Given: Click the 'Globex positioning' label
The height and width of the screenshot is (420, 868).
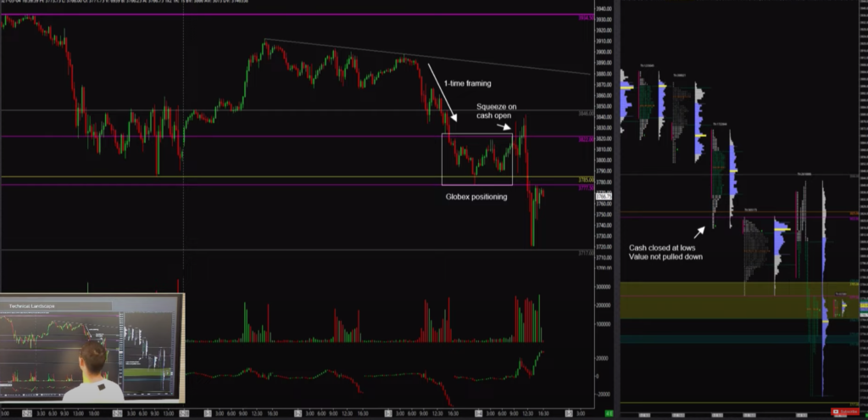Looking at the screenshot, I should pos(476,196).
